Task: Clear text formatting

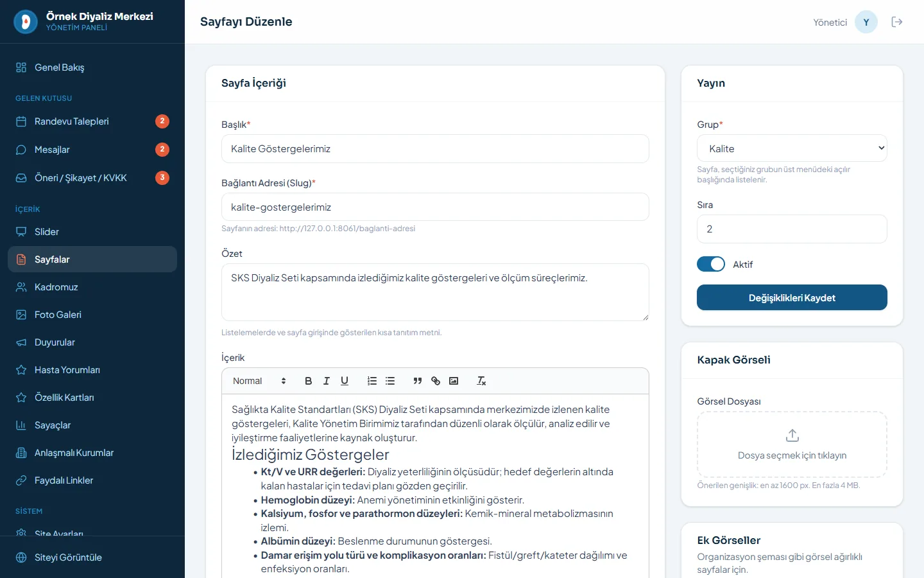Action: [x=481, y=381]
